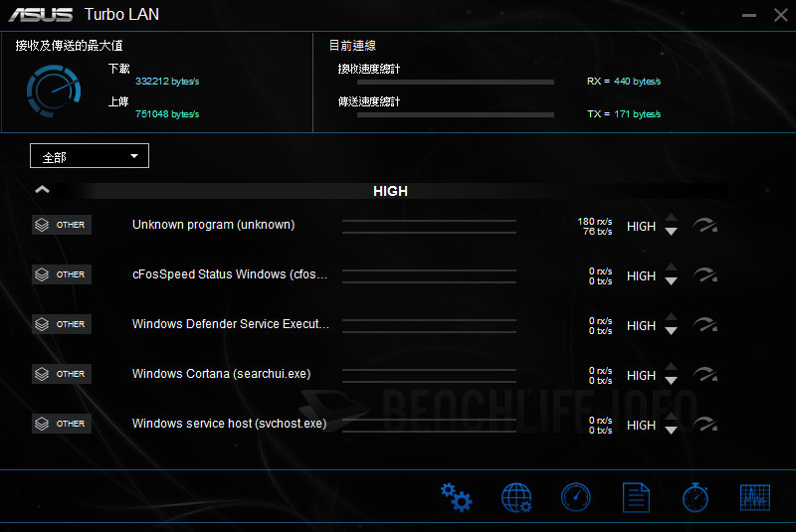
Task: Click speed limit gauge for cFosSpeed Status Windows
Action: click(705, 274)
